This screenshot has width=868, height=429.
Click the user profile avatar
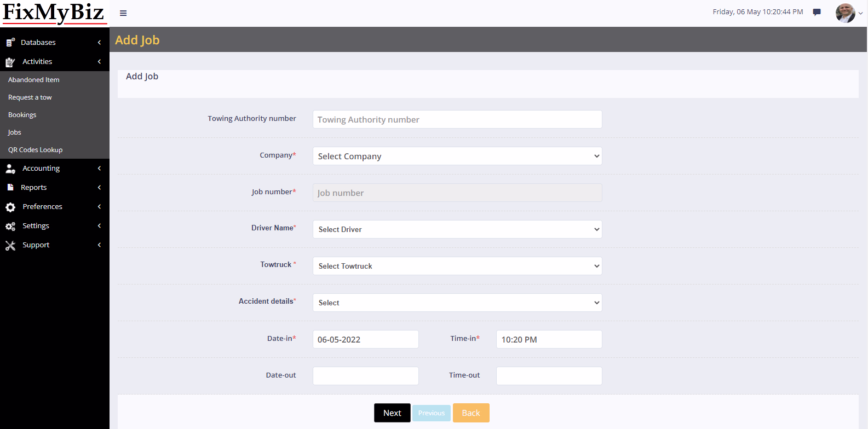[x=845, y=13]
